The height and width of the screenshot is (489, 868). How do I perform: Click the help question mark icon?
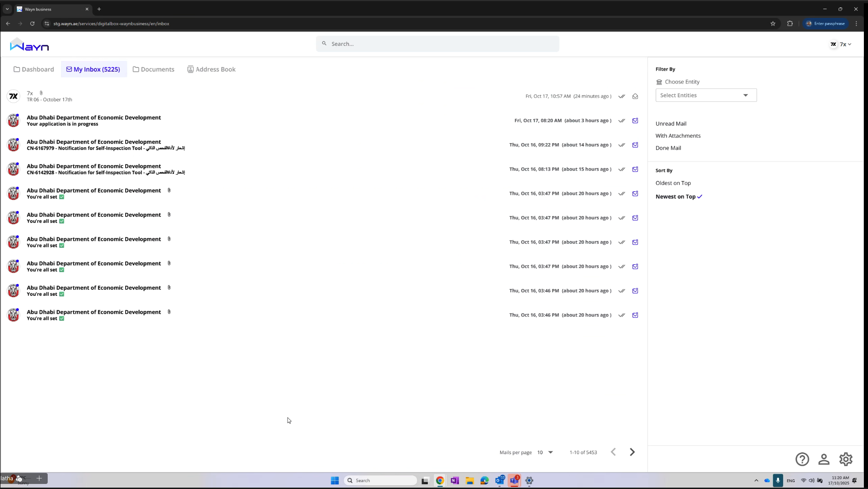tap(802, 459)
